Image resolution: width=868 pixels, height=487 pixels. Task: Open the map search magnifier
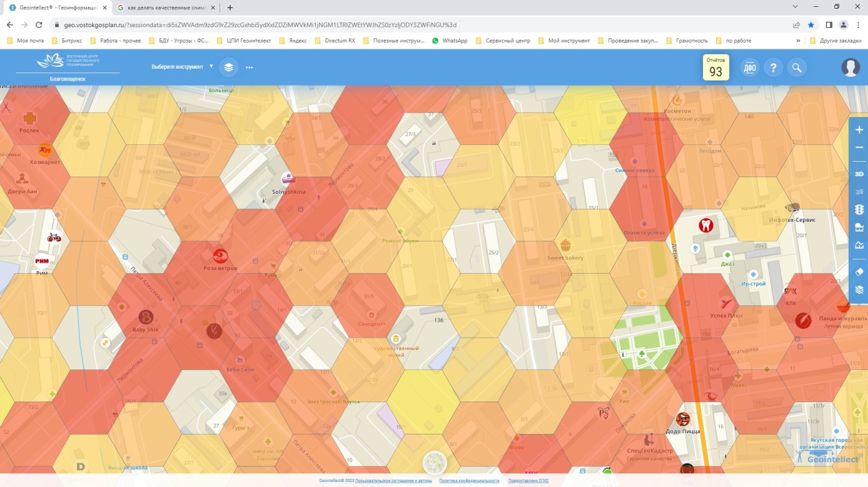pos(797,68)
